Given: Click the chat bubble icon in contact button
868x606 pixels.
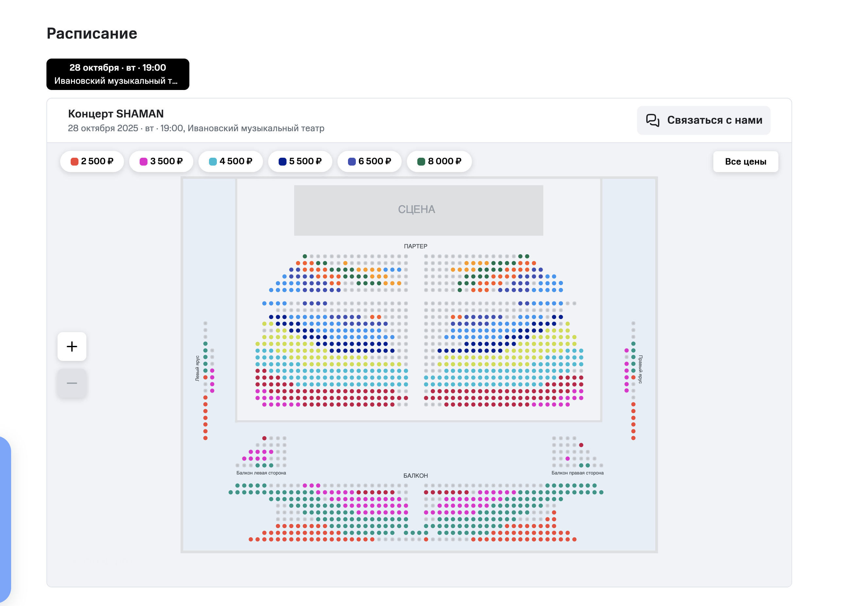Looking at the screenshot, I should pyautogui.click(x=652, y=120).
